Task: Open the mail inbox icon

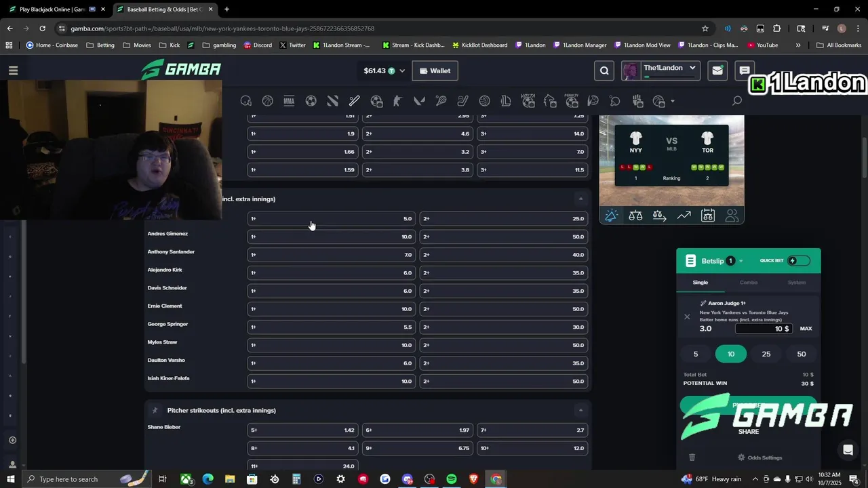Action: point(717,70)
